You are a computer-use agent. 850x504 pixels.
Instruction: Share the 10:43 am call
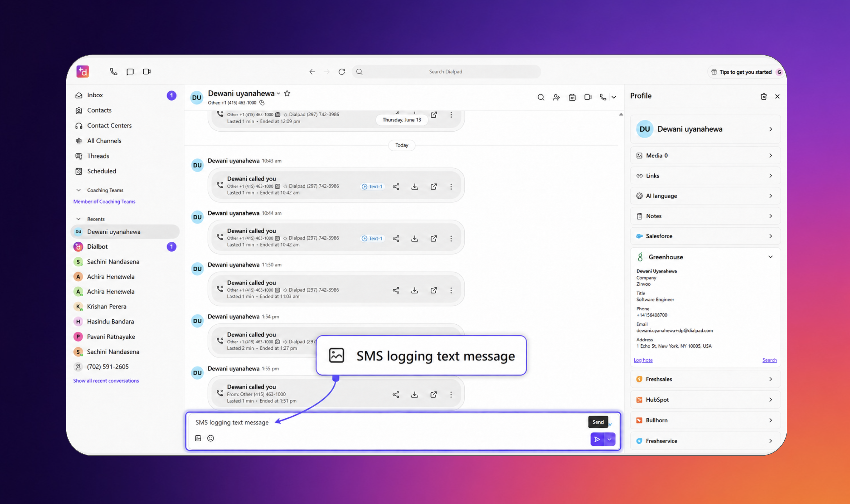(396, 186)
